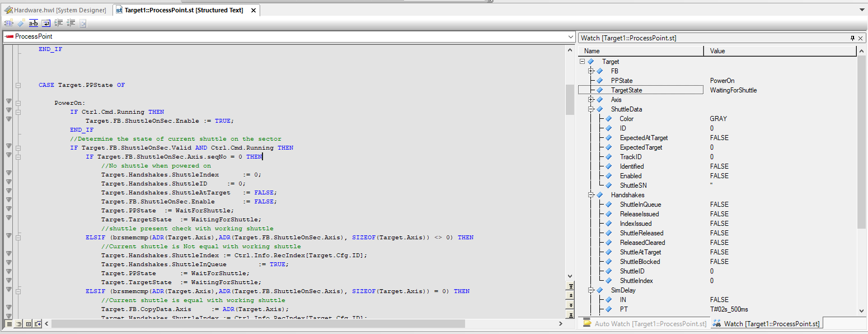Click the PowerOn value of PPState
Screen dimensions: 868x334
pos(722,81)
